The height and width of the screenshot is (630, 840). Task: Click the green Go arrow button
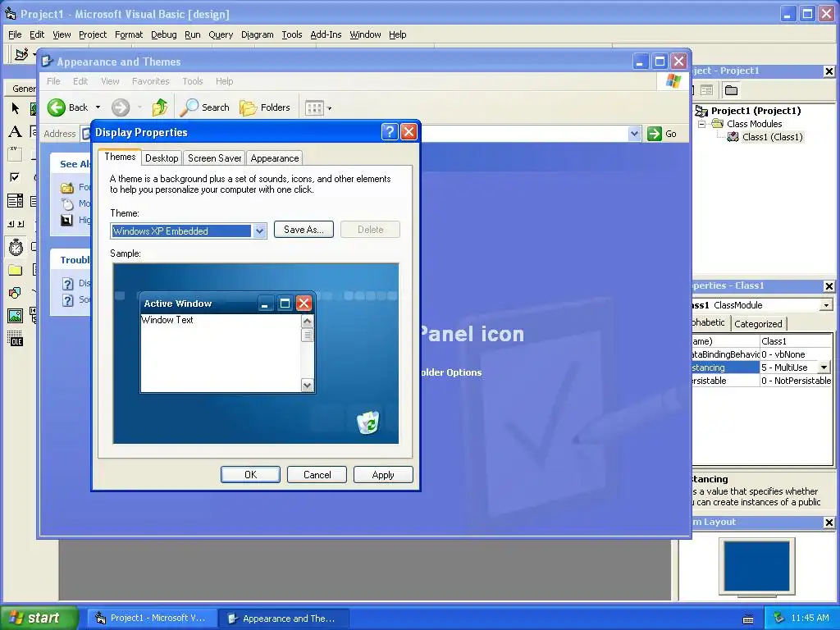point(655,134)
